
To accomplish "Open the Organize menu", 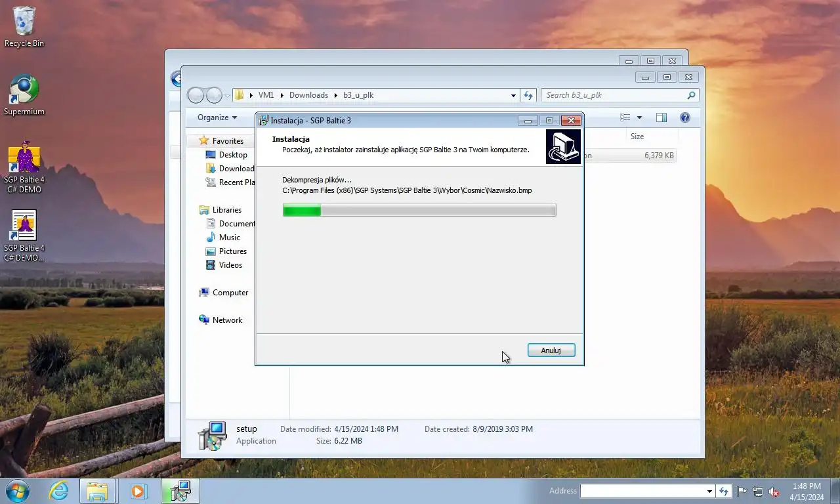I will click(217, 117).
